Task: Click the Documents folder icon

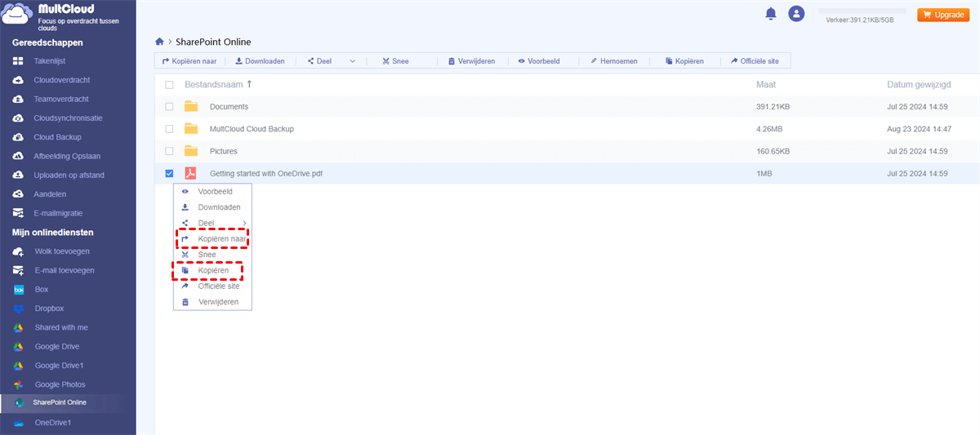Action: (x=191, y=106)
